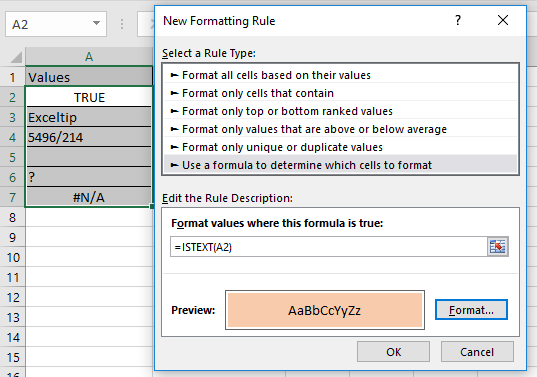Viewport: 537px width, 377px height.
Task: Click the formula bar options dots icon
Action: (122, 24)
